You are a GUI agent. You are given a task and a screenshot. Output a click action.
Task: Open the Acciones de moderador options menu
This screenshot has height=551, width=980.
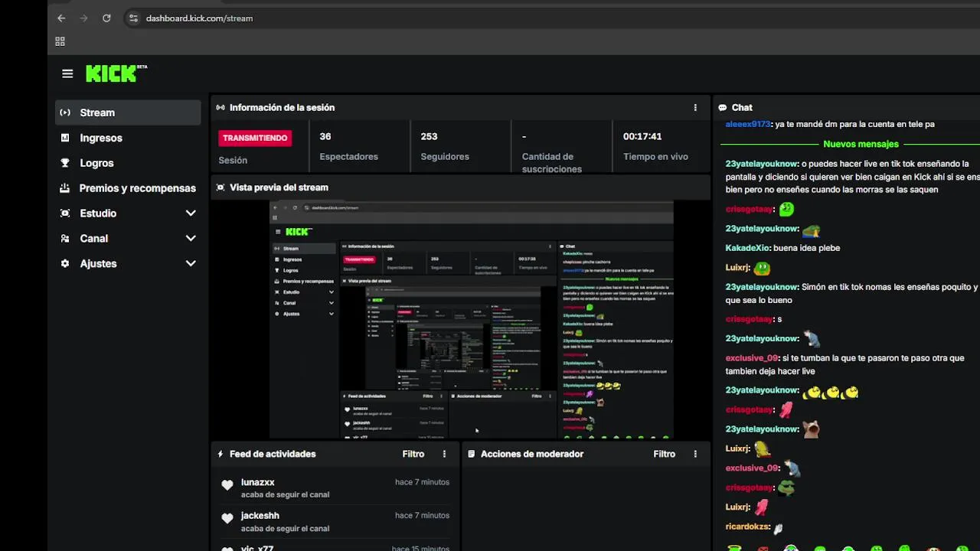click(x=695, y=454)
